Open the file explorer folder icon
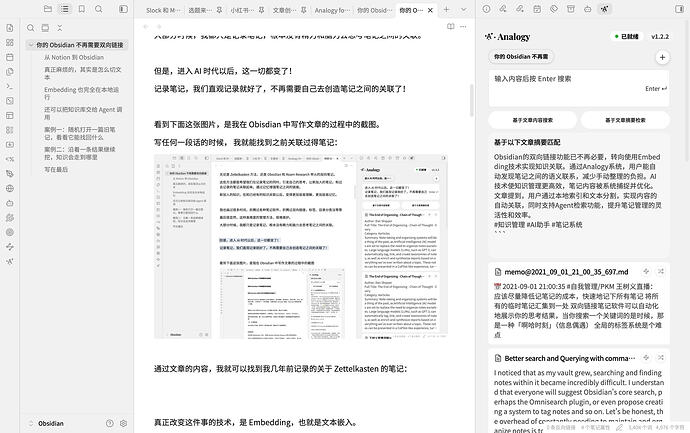Image resolution: width=690 pixels, height=433 pixels. tap(48, 9)
